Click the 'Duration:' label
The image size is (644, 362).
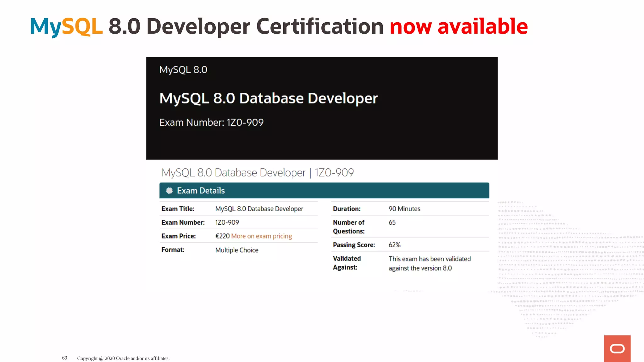347,209
